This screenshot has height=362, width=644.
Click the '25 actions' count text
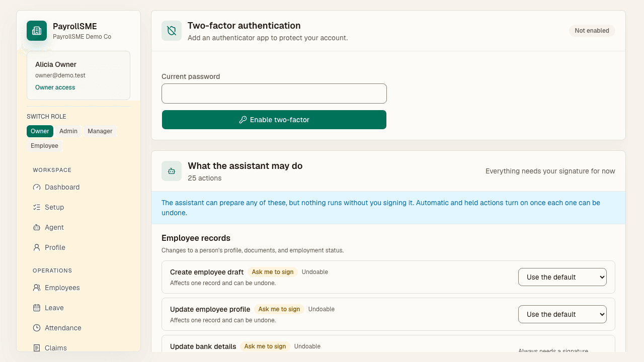tap(205, 178)
